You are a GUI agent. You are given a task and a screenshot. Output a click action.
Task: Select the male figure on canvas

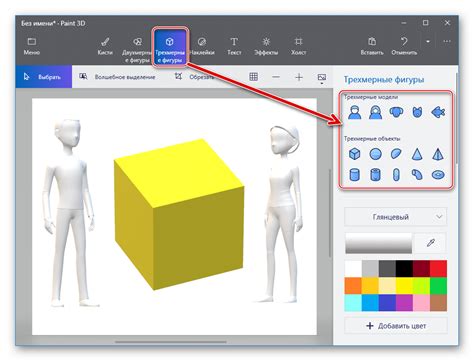tap(70, 213)
